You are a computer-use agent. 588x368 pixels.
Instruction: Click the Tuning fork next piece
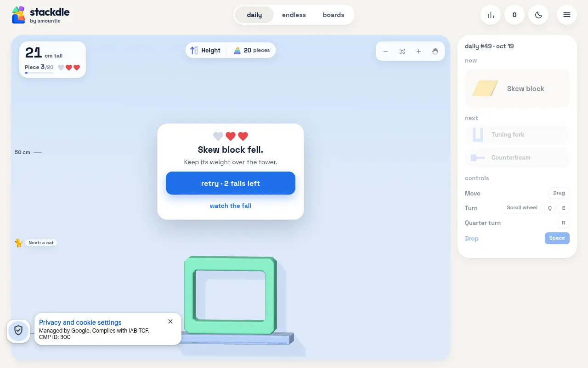(517, 135)
